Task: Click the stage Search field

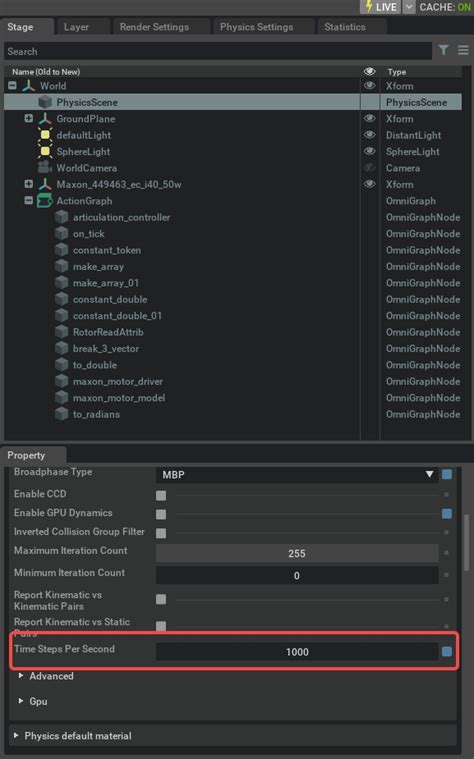Action: point(218,51)
